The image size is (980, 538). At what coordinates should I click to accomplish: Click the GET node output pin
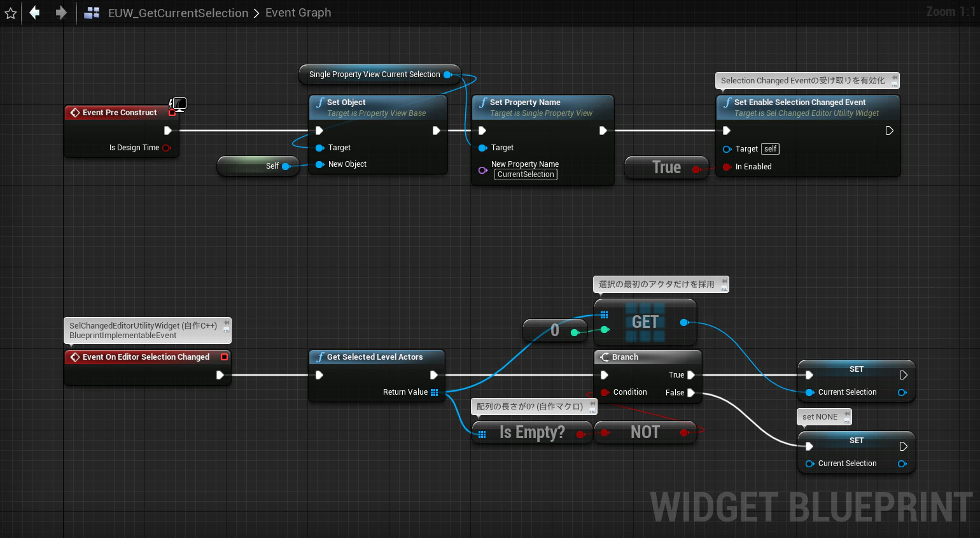[x=685, y=323]
